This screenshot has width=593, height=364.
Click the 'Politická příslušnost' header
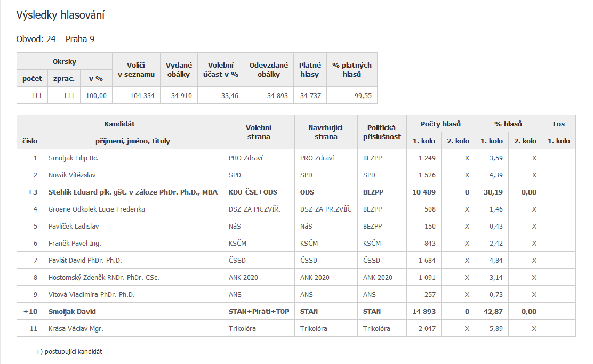[x=382, y=132]
